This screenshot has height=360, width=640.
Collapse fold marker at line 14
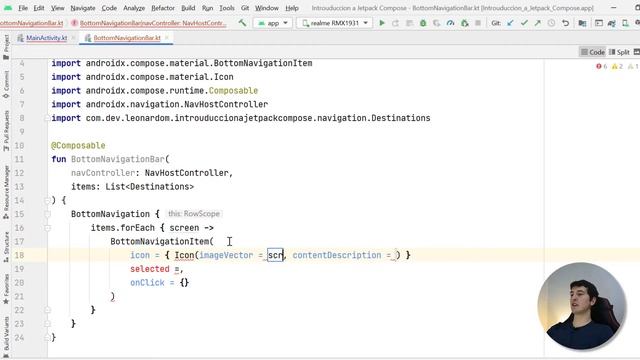[x=47, y=200]
